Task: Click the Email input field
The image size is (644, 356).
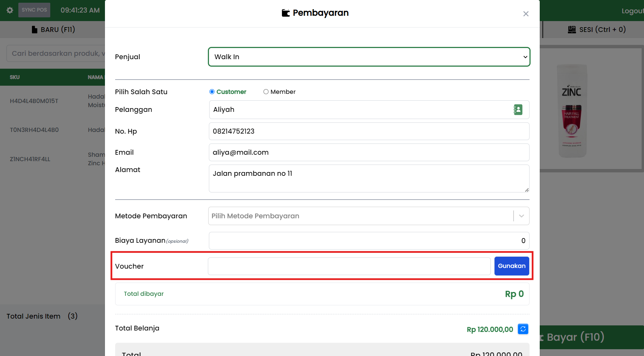Action: (x=369, y=152)
